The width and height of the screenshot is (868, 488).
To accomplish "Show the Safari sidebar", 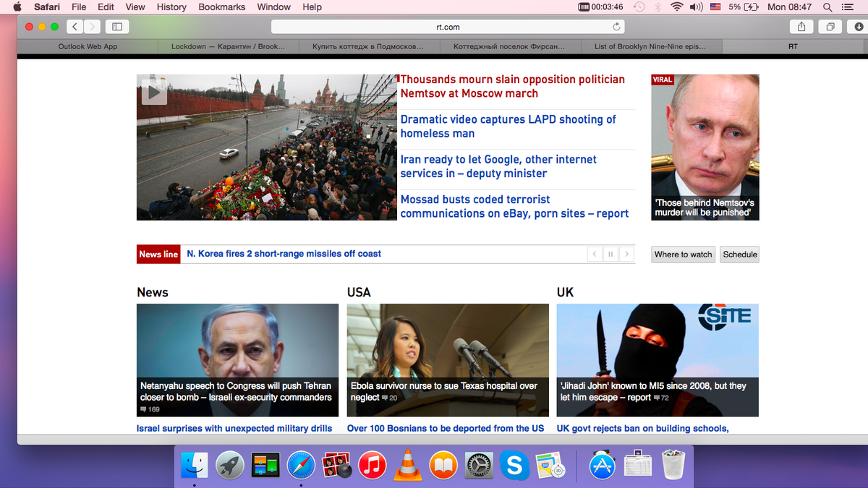I will (x=116, y=27).
